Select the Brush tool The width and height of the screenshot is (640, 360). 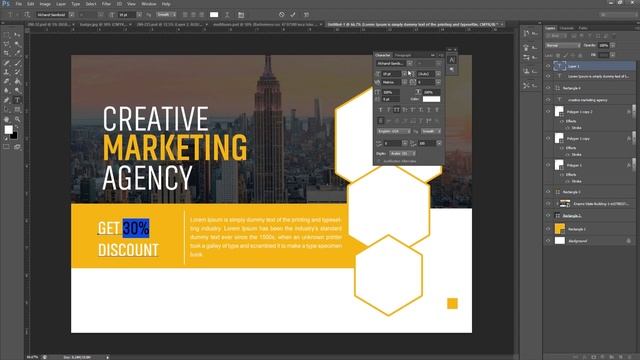point(17,63)
